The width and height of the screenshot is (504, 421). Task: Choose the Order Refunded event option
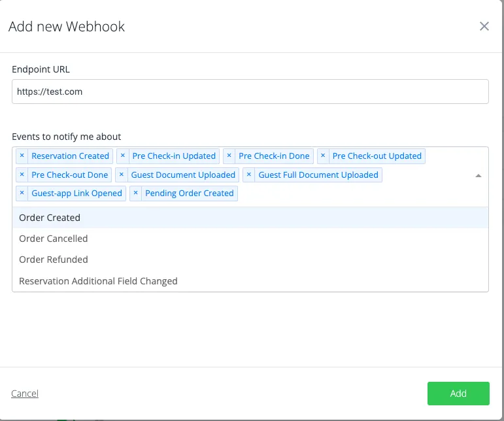[x=250, y=260]
